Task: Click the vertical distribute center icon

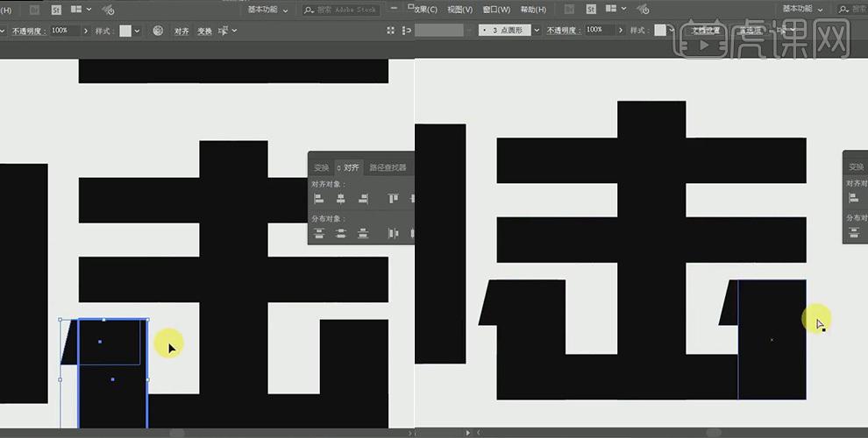Action: point(341,234)
